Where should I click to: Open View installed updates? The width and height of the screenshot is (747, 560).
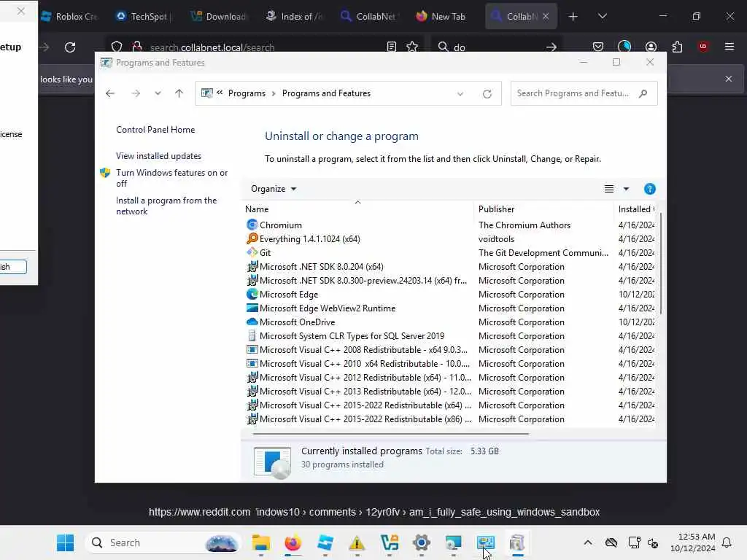158,156
